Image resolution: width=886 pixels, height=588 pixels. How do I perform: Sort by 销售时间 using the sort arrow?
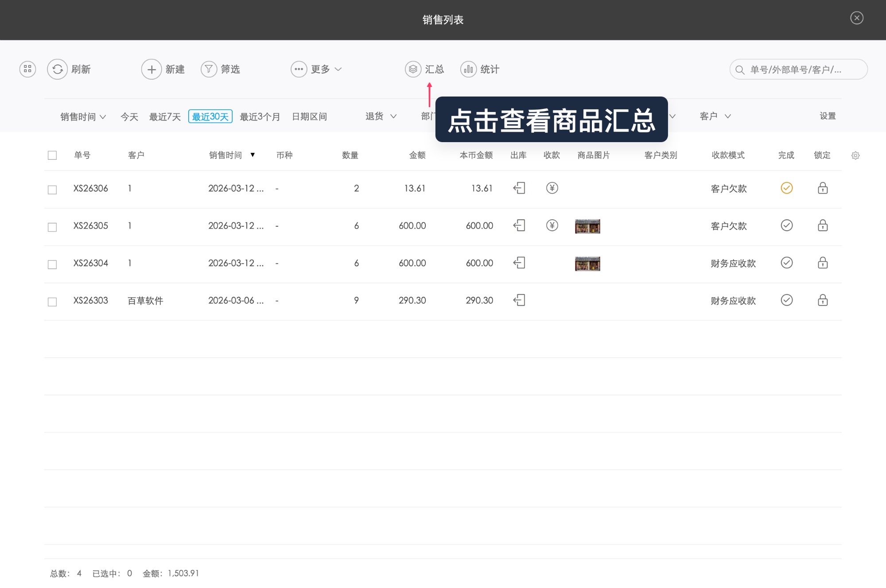coord(253,155)
